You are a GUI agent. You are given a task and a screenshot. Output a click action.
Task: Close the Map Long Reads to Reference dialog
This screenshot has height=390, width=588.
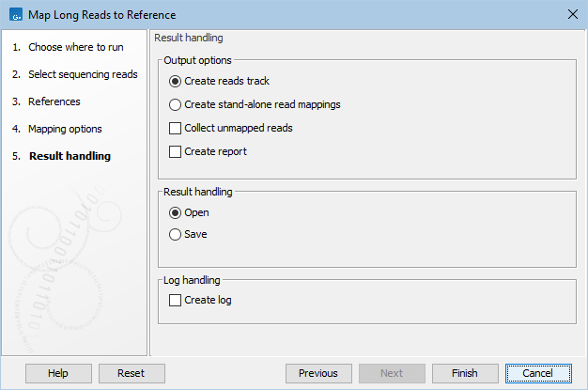click(x=571, y=15)
